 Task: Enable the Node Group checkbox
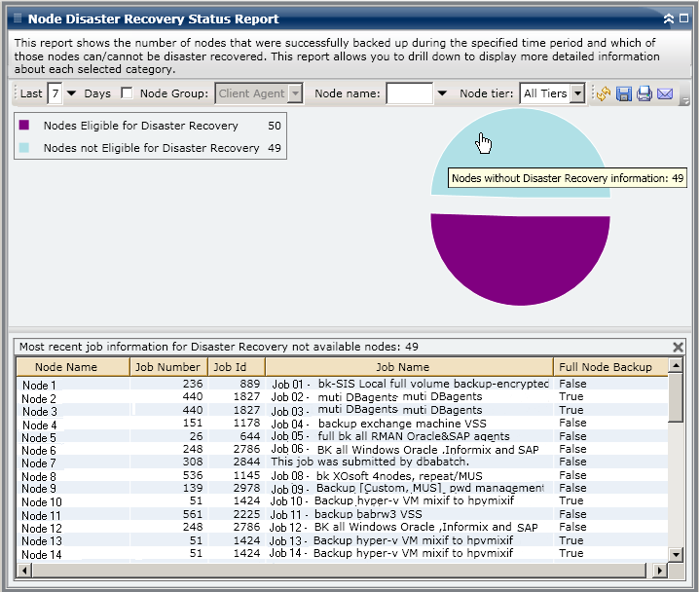coord(127,93)
